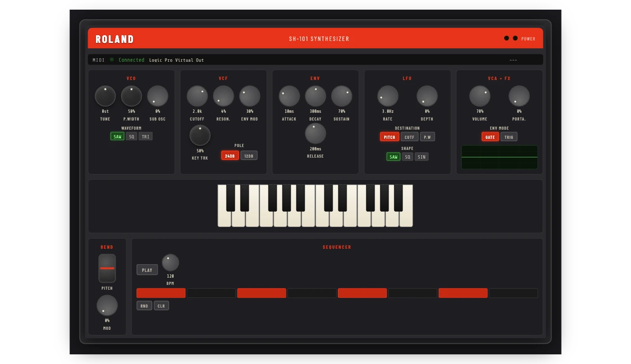Choose the SQ shape for the LFO
Image resolution: width=631 pixels, height=364 pixels.
(x=408, y=157)
